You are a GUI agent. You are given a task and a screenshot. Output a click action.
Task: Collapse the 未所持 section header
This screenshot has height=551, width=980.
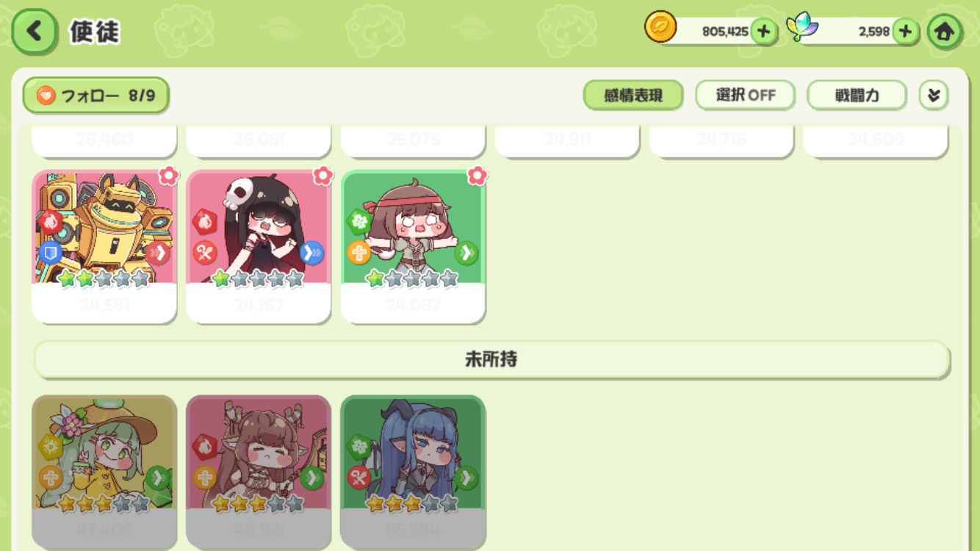(491, 359)
